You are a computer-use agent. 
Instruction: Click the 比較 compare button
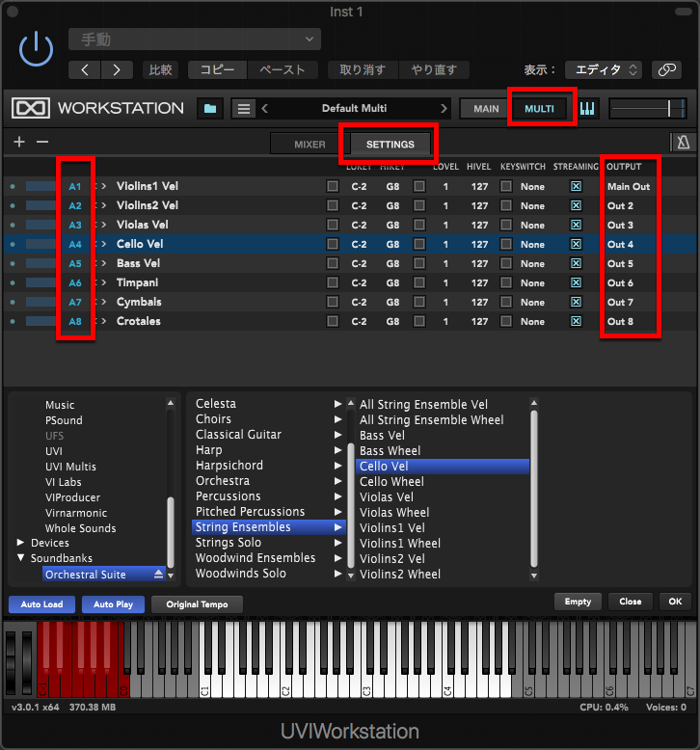(x=160, y=69)
